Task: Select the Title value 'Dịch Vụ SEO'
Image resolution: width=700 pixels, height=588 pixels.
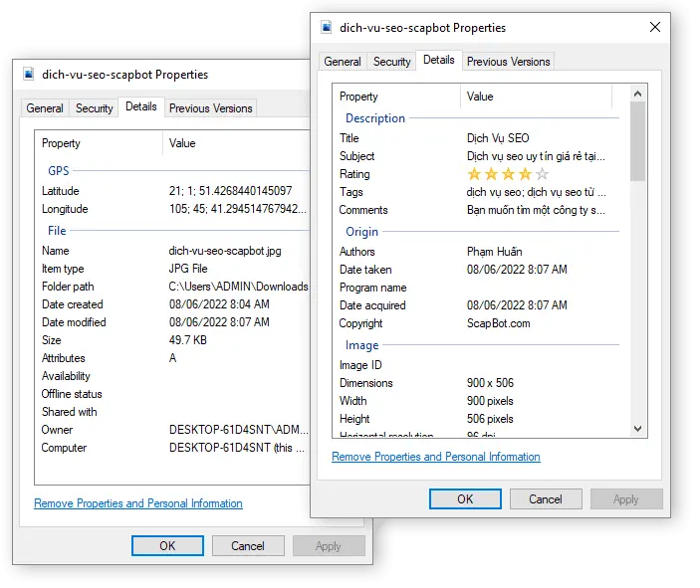Action: [x=498, y=138]
